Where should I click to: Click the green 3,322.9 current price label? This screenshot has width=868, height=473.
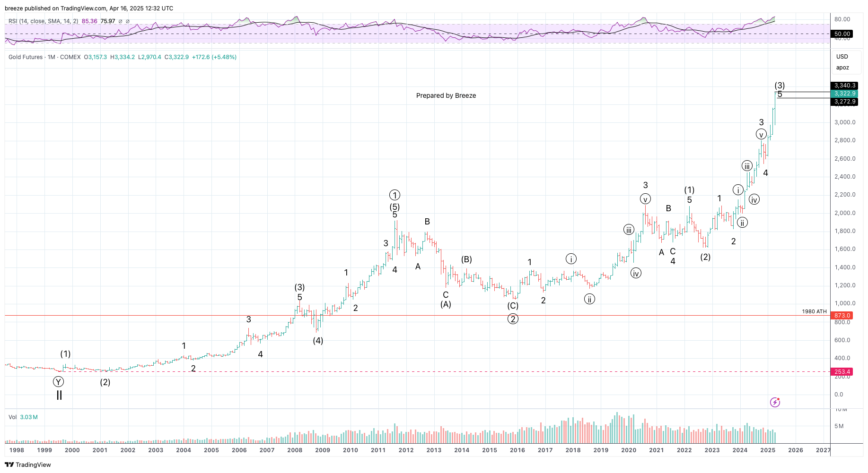click(x=844, y=94)
